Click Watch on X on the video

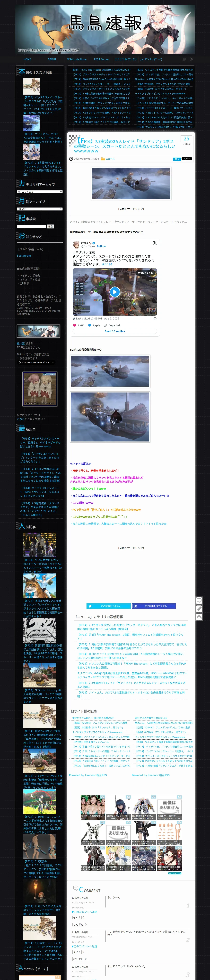[x=145, y=273]
